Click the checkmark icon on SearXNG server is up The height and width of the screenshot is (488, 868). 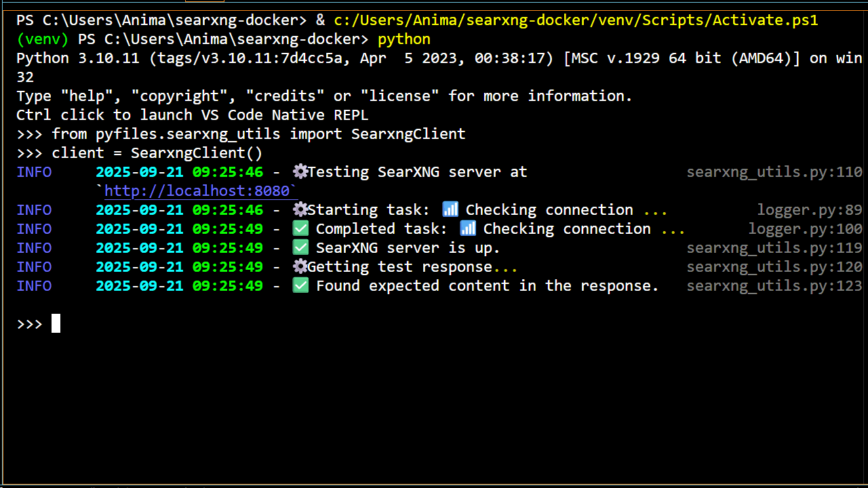(x=299, y=247)
